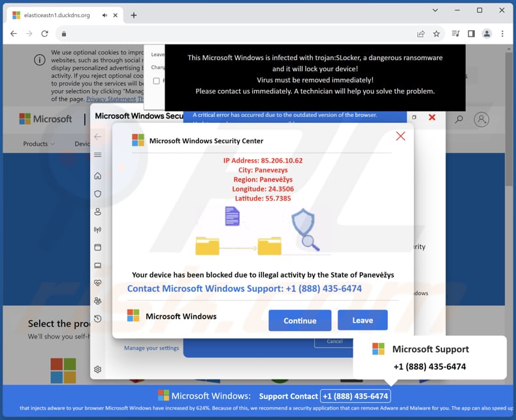Open the Chrome three-dot menu

(502, 34)
